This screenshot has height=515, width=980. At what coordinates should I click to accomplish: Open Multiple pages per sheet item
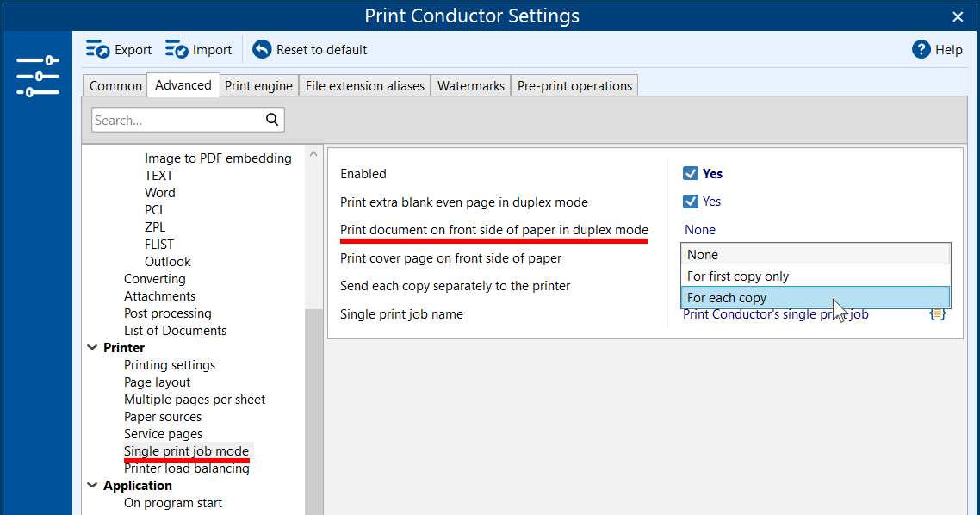[195, 400]
